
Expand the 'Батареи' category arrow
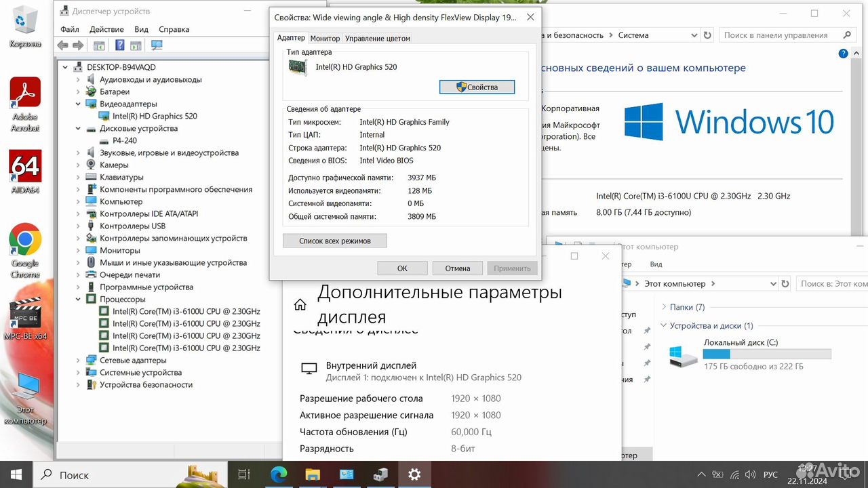click(x=79, y=91)
